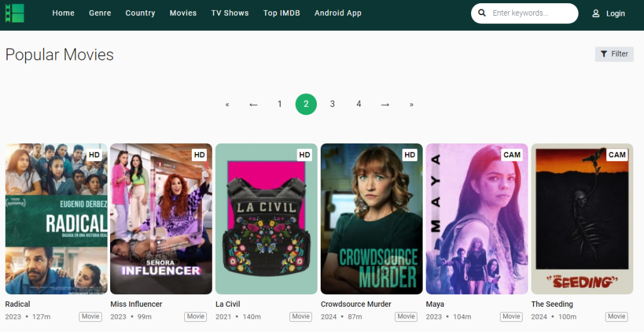
Task: Click '2024 • 87m' under Crowdsource Murder
Action: (x=341, y=317)
